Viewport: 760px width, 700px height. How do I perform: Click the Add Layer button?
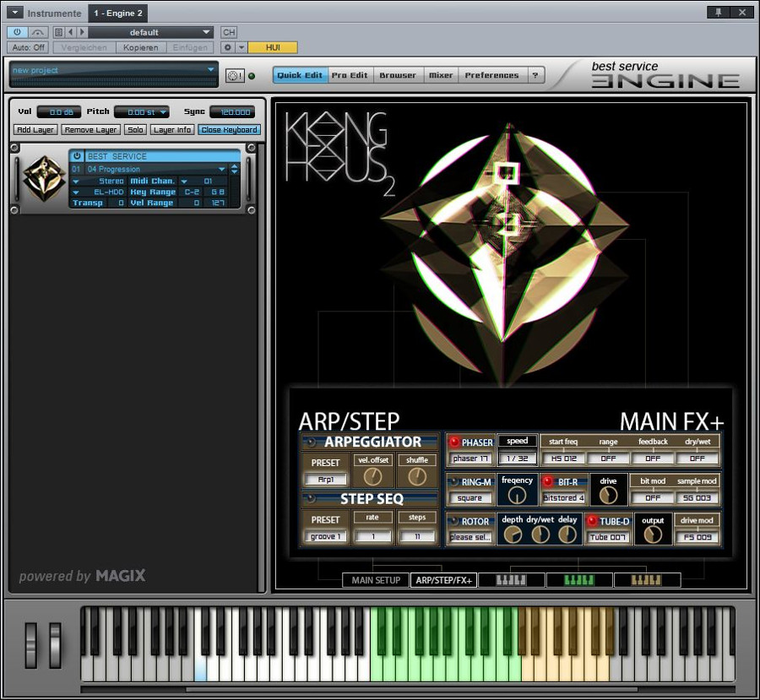[35, 129]
